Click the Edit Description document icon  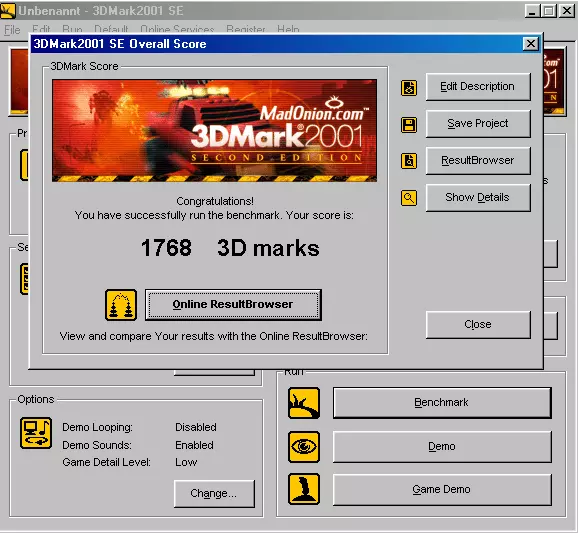coord(409,88)
